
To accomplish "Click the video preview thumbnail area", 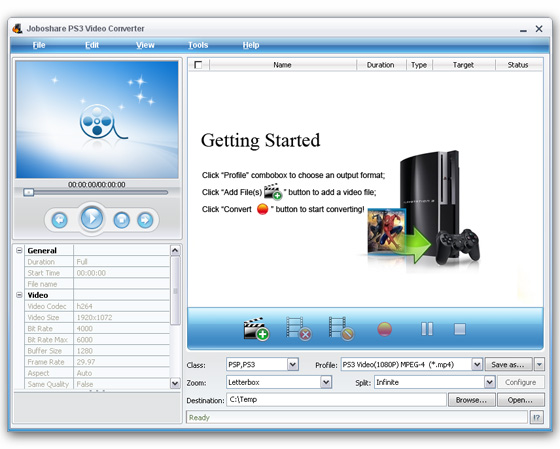I will [x=97, y=120].
